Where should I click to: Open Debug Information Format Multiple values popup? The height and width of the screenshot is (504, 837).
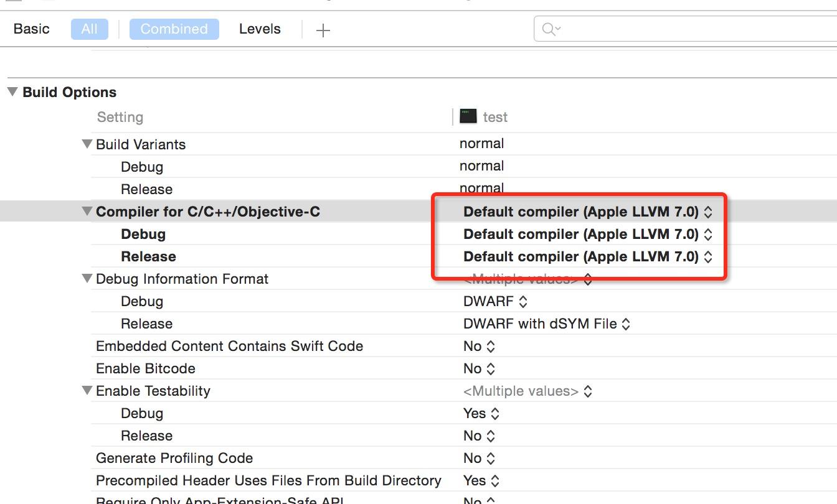click(x=527, y=279)
